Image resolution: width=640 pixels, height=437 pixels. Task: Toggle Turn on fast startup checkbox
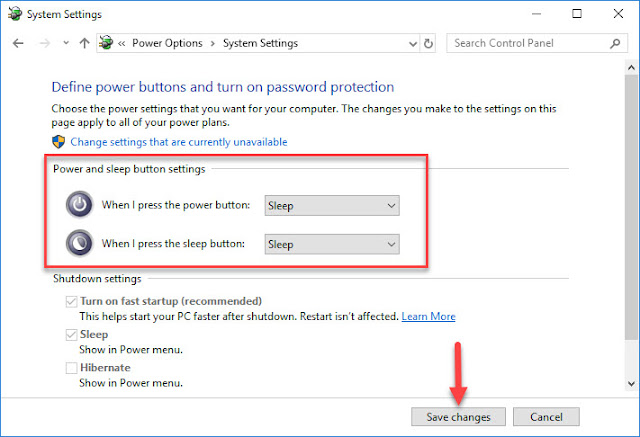[x=71, y=302]
